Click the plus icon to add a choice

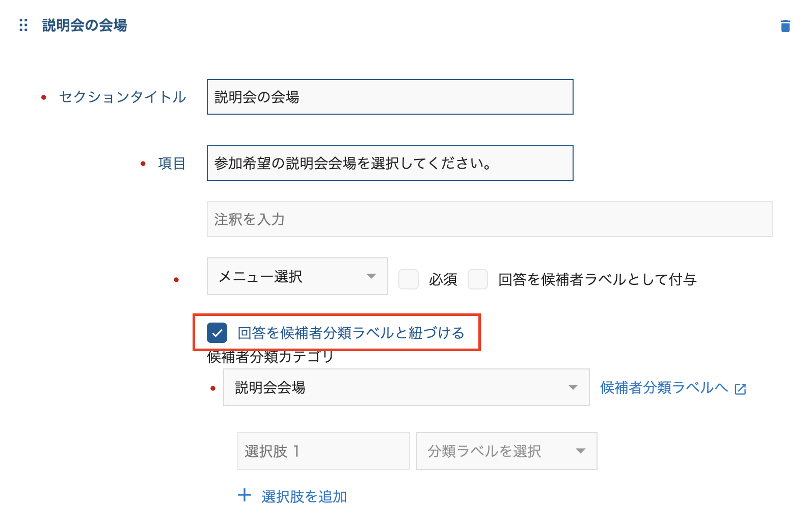point(245,495)
